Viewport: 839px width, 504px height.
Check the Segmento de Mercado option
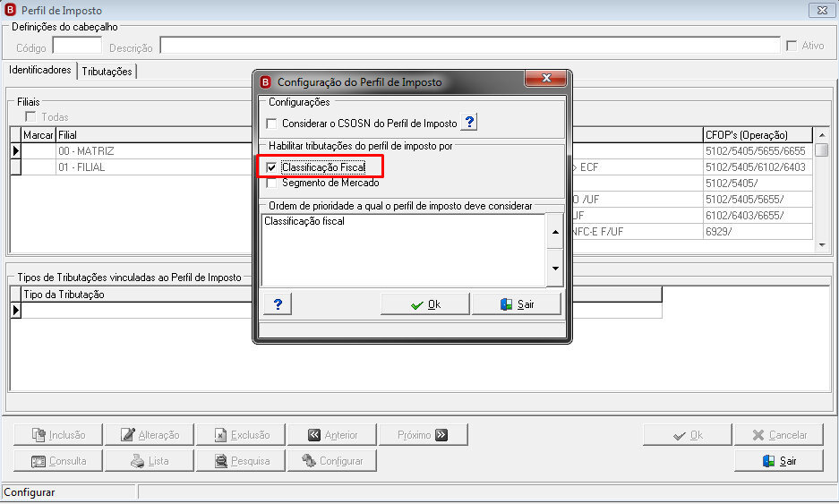(x=272, y=183)
